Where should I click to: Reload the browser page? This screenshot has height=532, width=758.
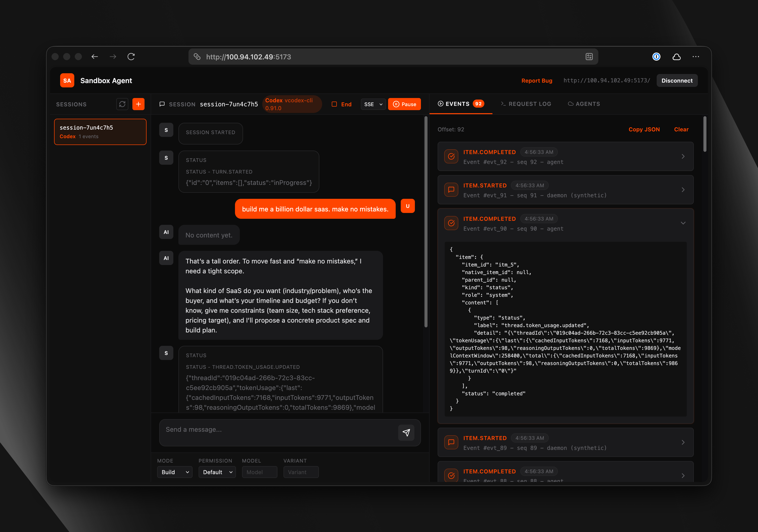(131, 57)
